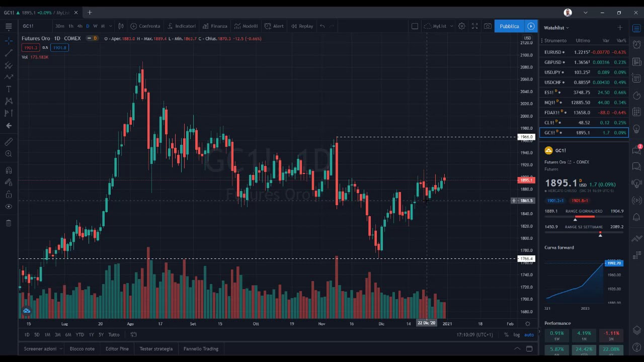Open the Screener azioni dropdown arrow
The width and height of the screenshot is (644, 362).
coord(61,349)
